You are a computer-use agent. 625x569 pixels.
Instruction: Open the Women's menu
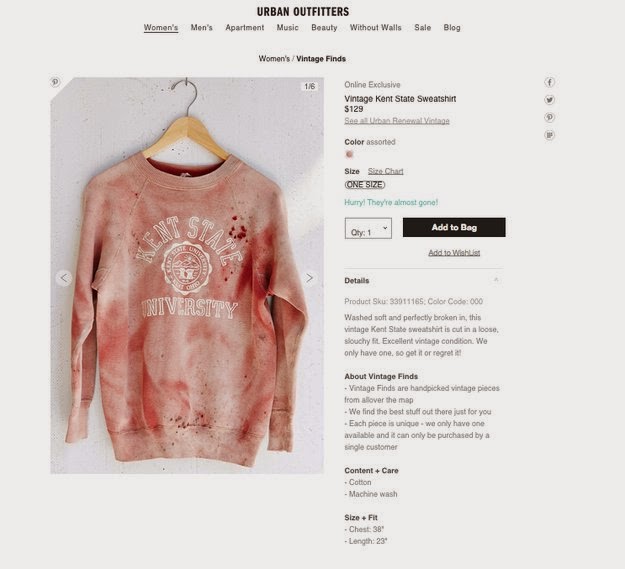click(x=161, y=27)
